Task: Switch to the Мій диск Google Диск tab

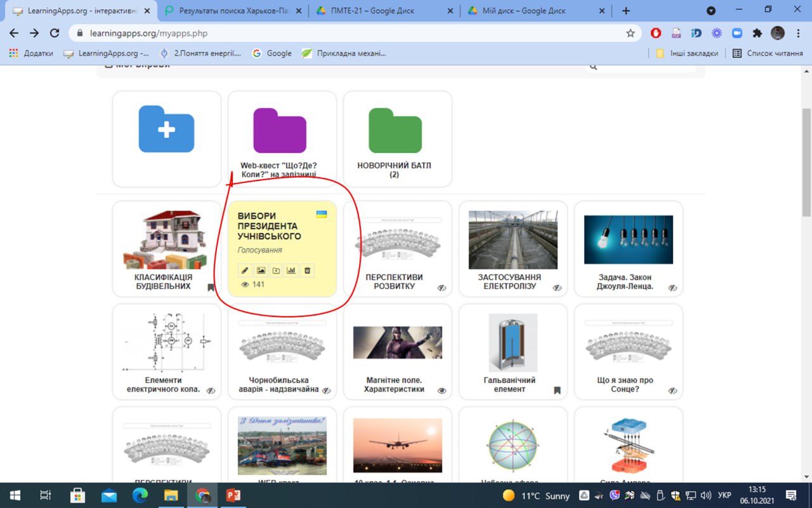Action: click(535, 11)
